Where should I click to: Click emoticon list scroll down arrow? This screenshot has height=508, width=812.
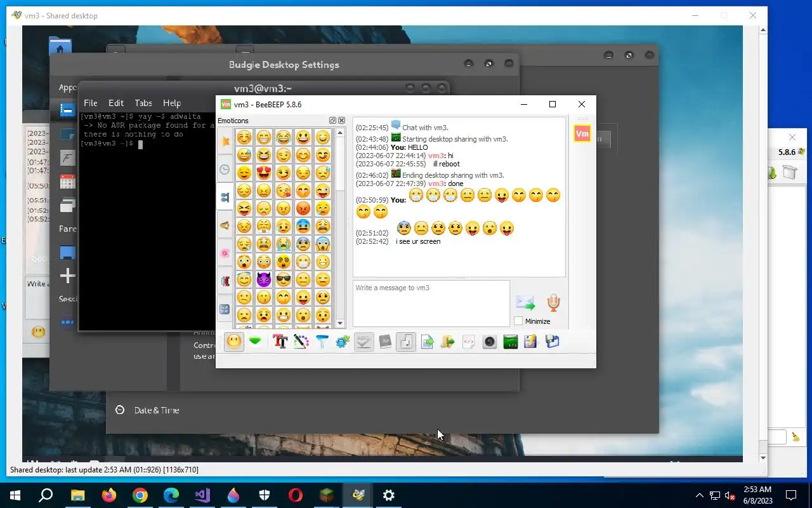[x=340, y=323]
